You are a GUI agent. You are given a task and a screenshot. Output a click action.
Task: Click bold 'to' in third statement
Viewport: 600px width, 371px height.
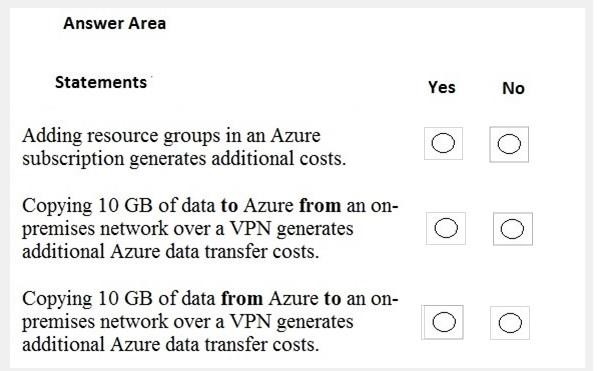(333, 299)
